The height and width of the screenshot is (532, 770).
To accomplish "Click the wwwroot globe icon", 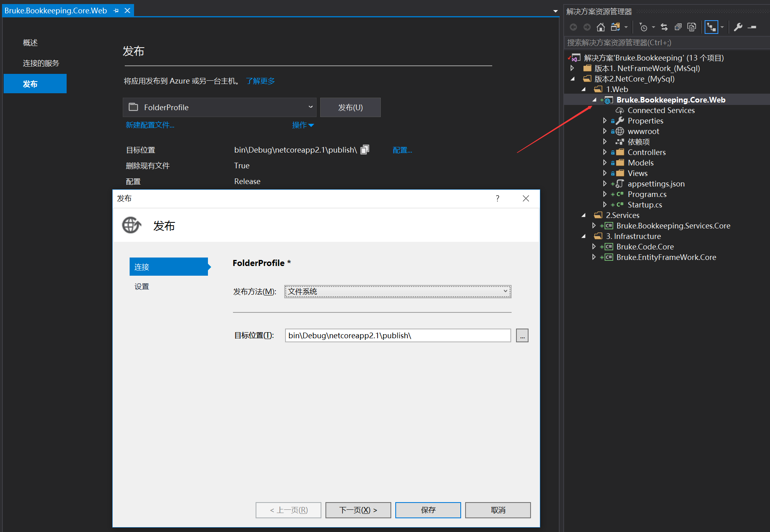I will 620,131.
